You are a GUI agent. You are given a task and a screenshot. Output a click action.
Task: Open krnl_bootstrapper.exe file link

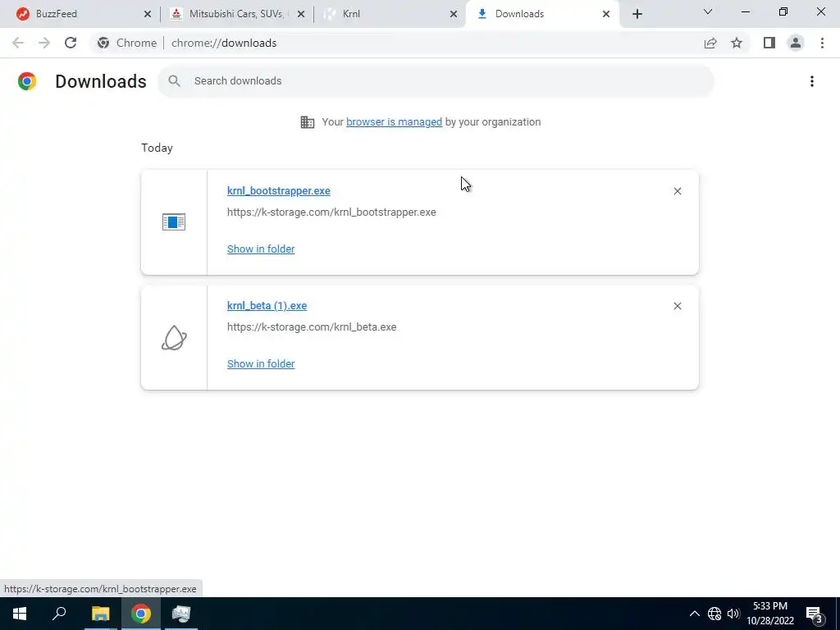[x=279, y=190]
